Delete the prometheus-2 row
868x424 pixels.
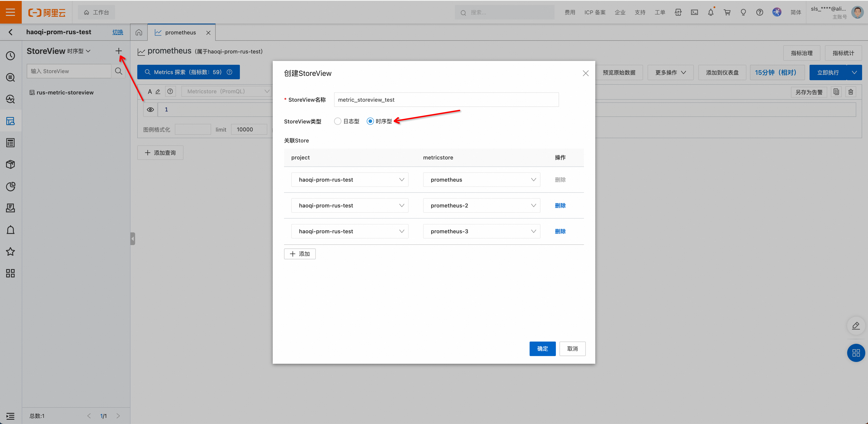[560, 206]
